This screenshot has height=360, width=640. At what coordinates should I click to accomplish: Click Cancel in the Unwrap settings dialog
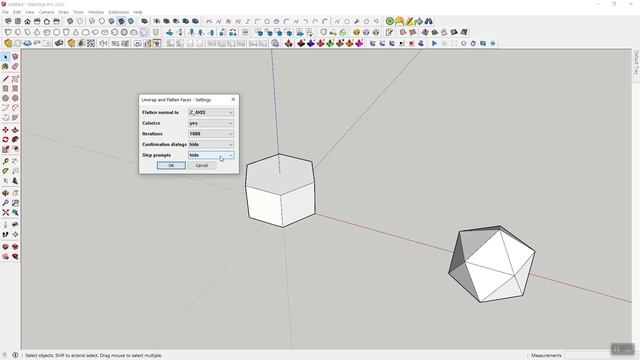[x=202, y=165]
